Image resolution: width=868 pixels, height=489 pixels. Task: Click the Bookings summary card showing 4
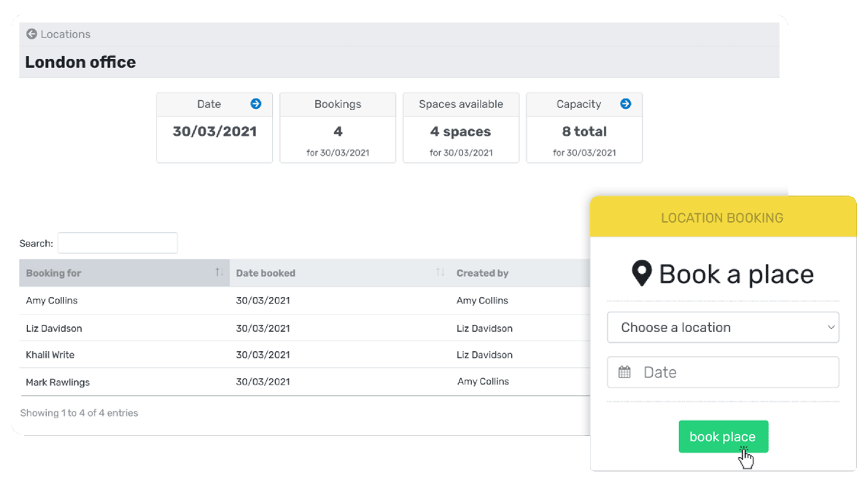[337, 128]
